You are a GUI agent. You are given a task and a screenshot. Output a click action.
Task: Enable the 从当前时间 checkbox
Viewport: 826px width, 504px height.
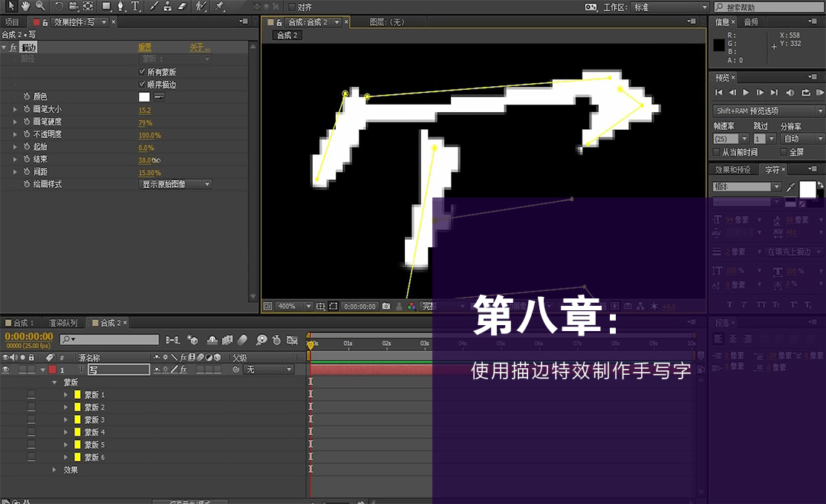coord(716,152)
